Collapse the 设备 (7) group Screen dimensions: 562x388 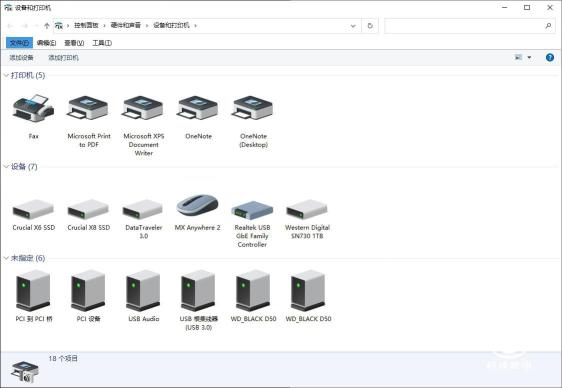tap(6, 166)
